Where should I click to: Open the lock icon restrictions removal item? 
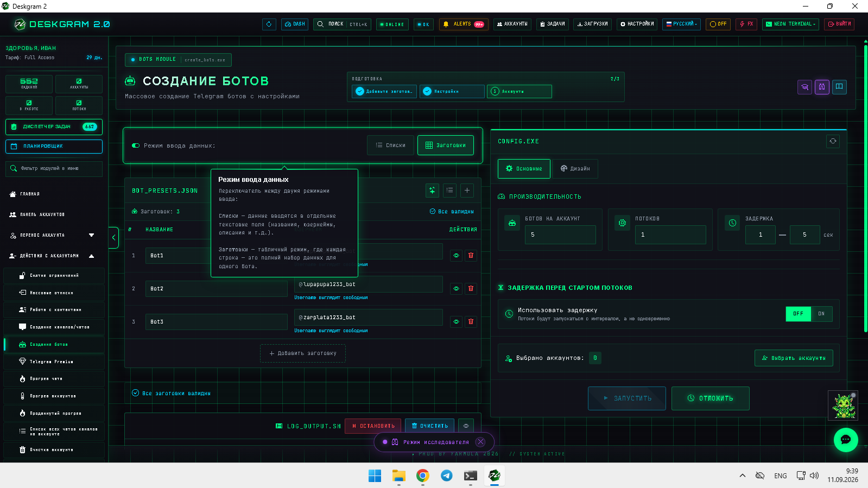[x=22, y=276]
